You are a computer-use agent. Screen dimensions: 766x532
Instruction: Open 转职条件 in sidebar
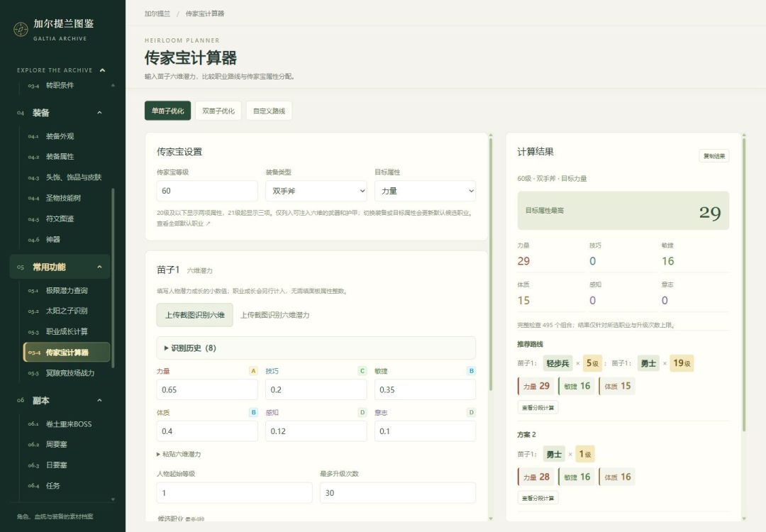[60, 86]
